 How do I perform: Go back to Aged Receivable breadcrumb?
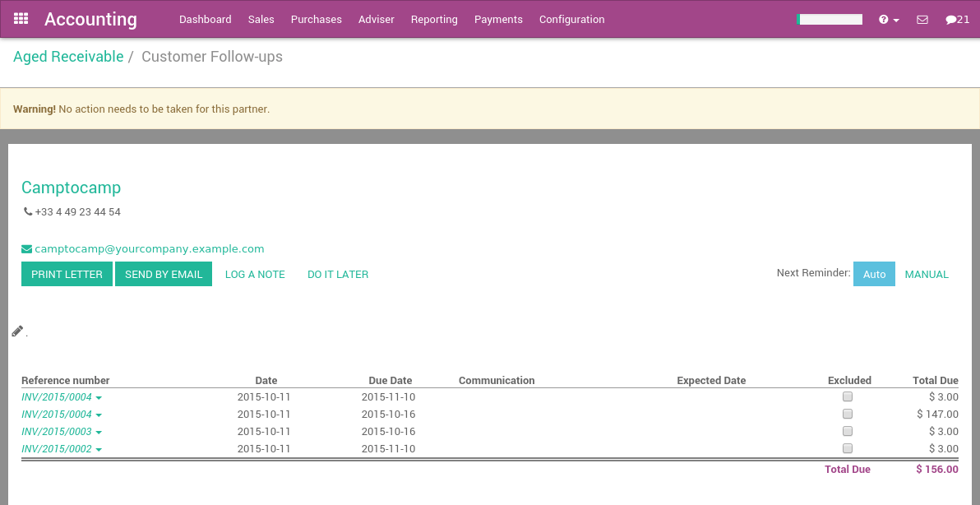pyautogui.click(x=68, y=56)
